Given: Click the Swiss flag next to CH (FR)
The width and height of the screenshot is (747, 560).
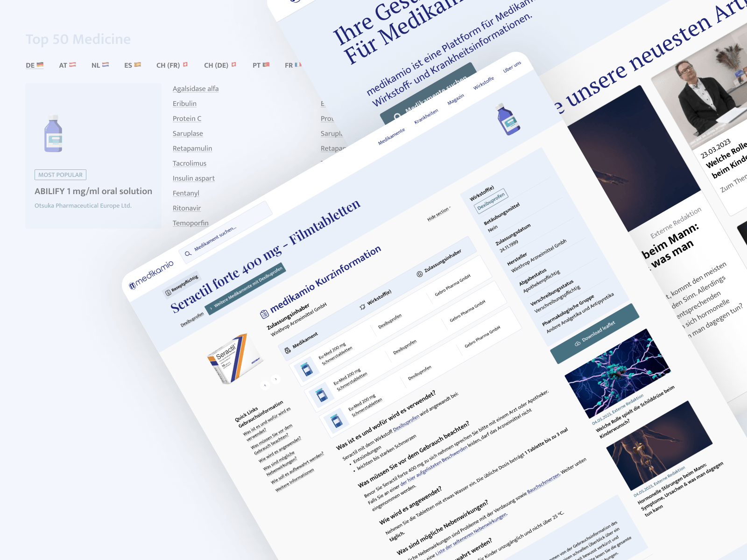Looking at the screenshot, I should coord(185,64).
